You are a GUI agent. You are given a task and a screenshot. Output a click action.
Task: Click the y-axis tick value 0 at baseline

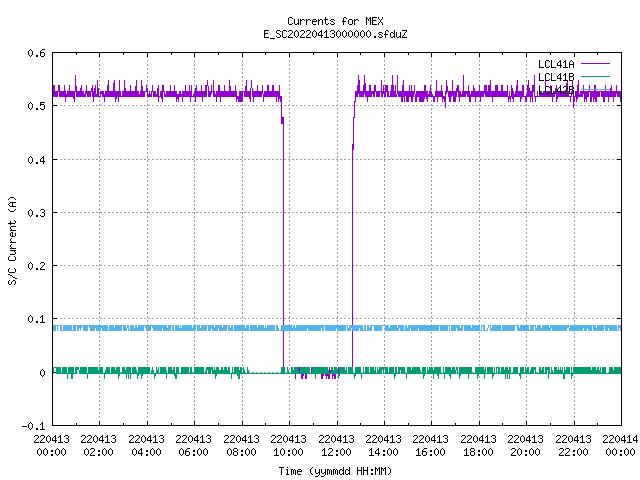click(x=42, y=373)
